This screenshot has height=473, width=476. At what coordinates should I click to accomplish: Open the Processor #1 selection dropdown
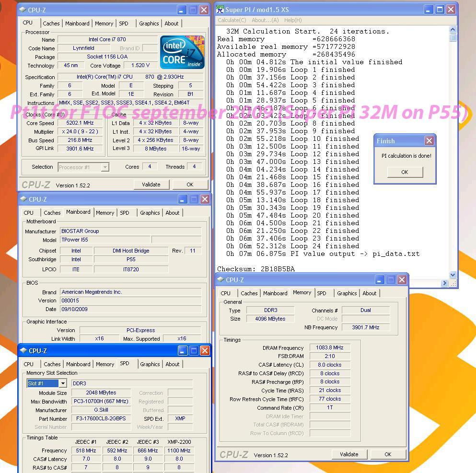(105, 167)
